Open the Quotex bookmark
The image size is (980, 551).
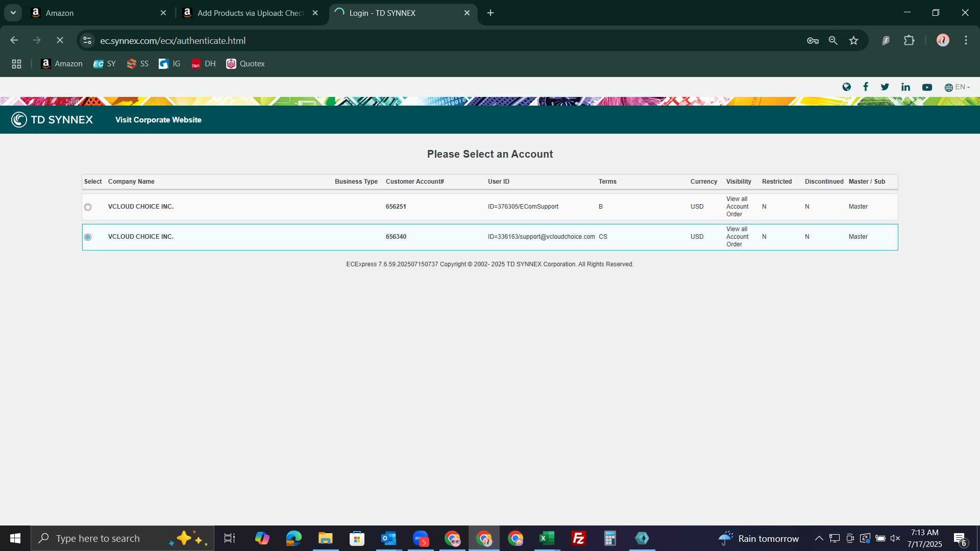[x=246, y=64]
